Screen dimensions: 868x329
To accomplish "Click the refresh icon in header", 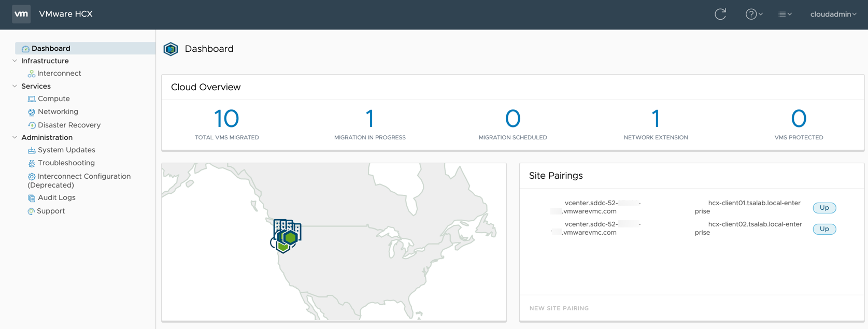I will click(720, 14).
